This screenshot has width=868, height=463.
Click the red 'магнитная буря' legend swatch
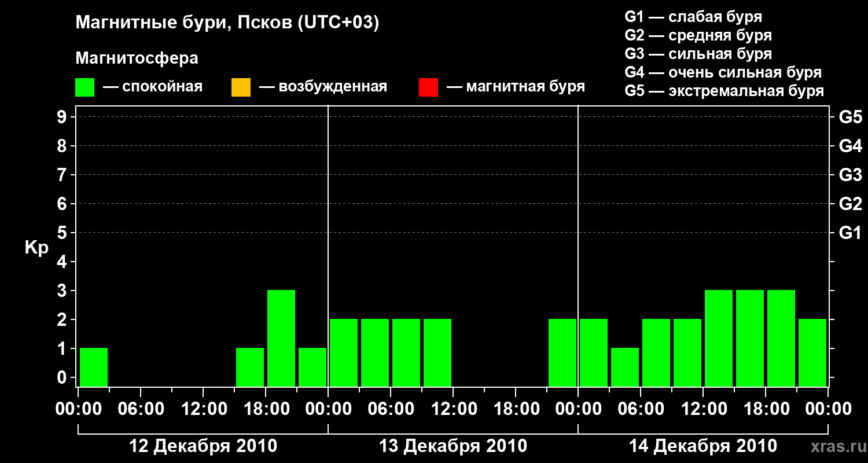(x=428, y=87)
